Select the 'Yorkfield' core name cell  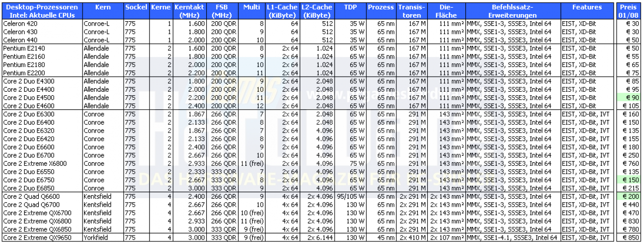[103, 237]
